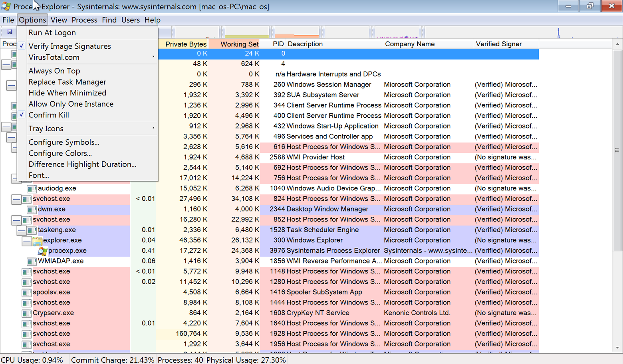Click the WMIADAP.exe process icon
The height and width of the screenshot is (364, 623).
(x=32, y=261)
